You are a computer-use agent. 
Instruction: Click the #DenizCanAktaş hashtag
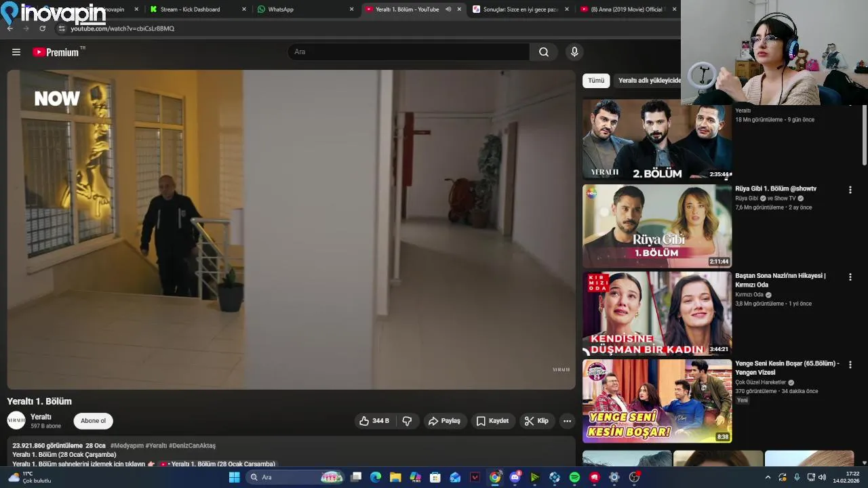(192, 446)
